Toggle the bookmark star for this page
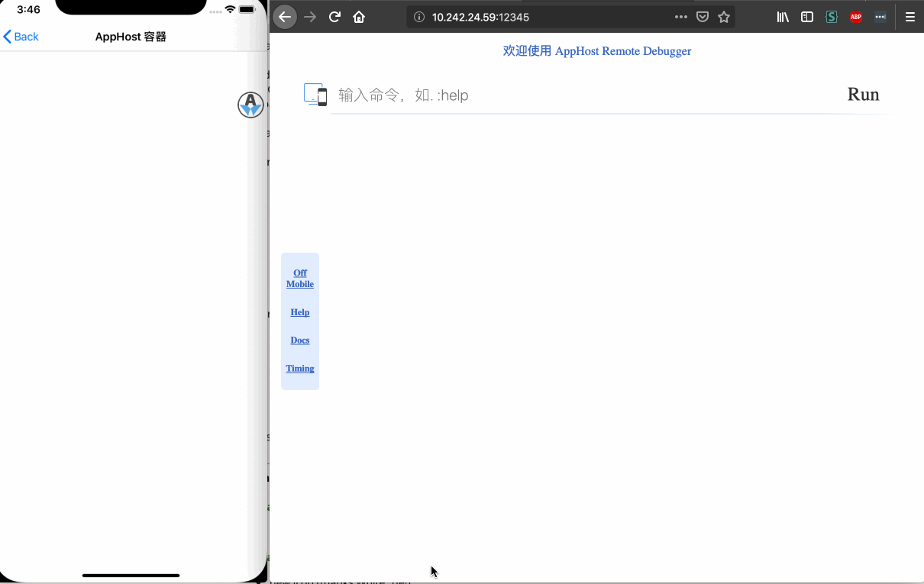Screen dimensions: 924x584 click(x=723, y=16)
